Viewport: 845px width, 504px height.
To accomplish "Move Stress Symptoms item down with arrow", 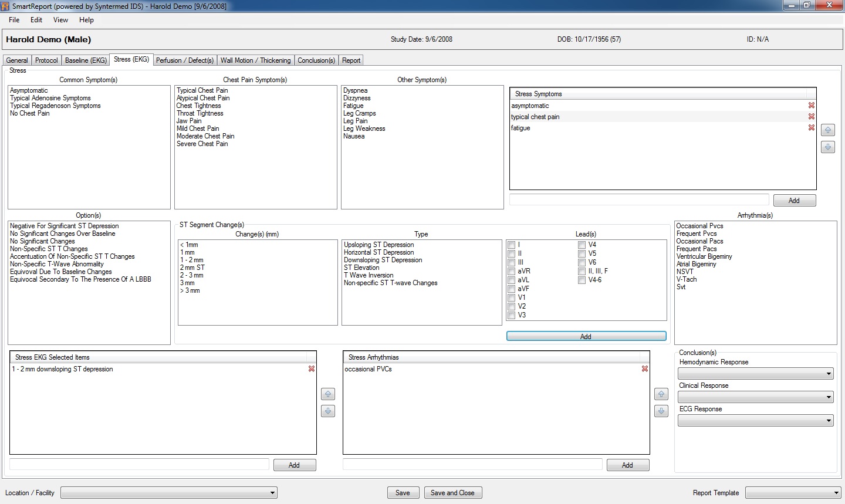I will coord(827,147).
